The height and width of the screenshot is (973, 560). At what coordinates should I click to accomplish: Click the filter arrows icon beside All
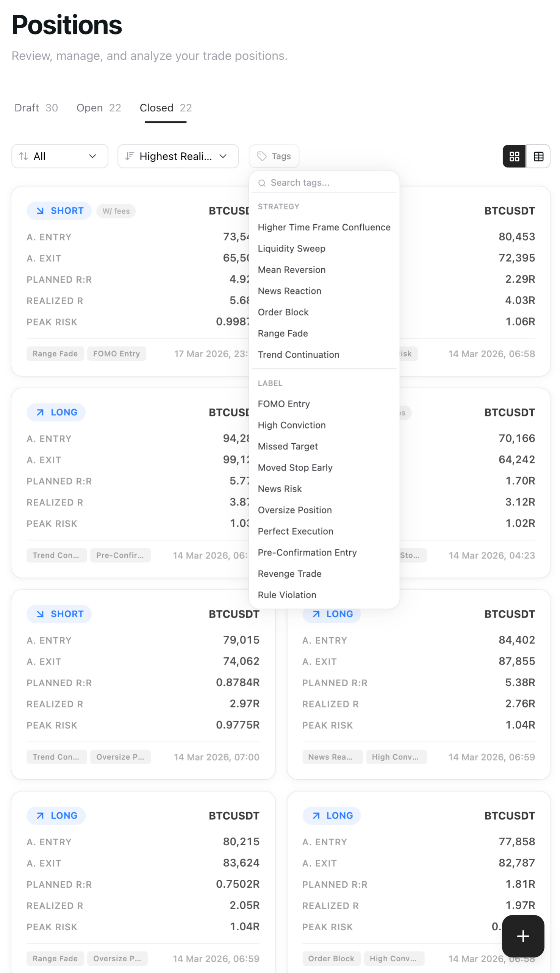(23, 156)
